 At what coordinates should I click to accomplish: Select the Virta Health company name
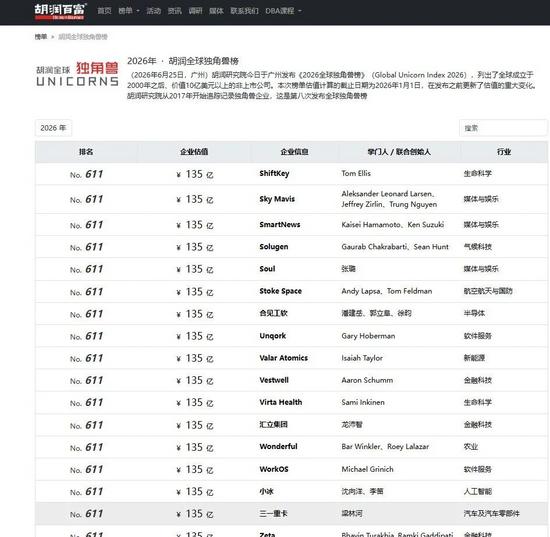281,402
